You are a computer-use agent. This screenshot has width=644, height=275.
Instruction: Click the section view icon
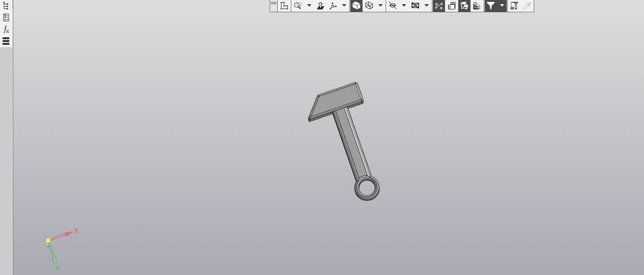pos(477,6)
